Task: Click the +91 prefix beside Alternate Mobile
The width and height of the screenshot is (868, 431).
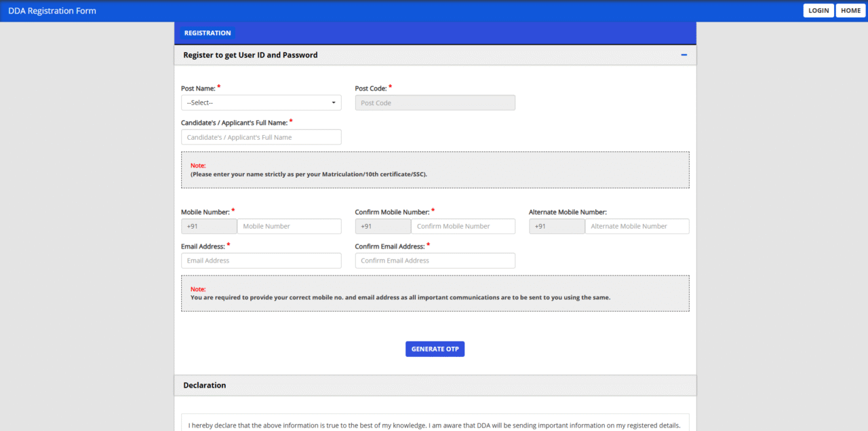Action: [557, 225]
